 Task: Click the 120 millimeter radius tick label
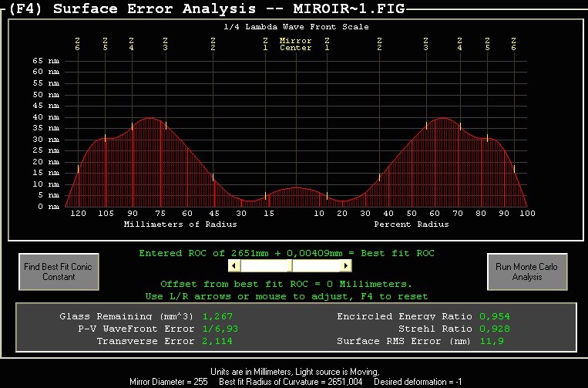click(78, 213)
